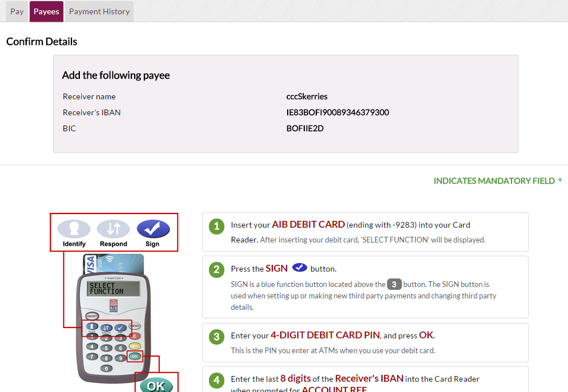Select the Payees tab
This screenshot has height=392, width=568.
46,11
